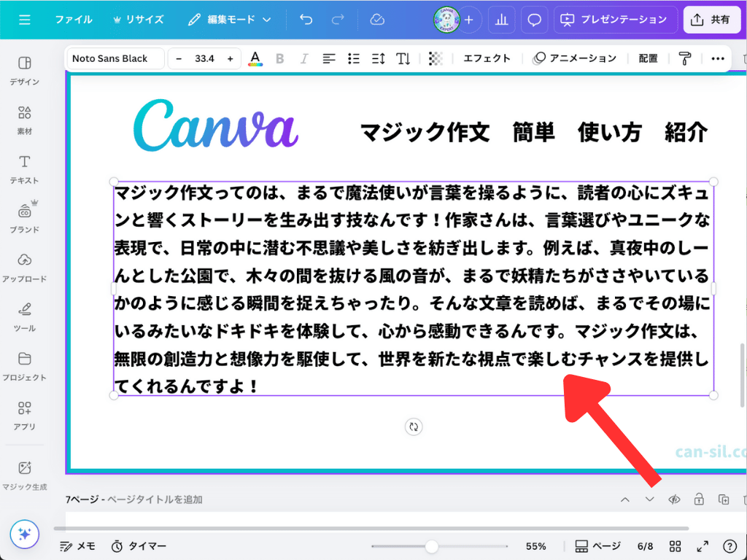Open the Noto Sans Black font selector
The width and height of the screenshot is (747, 560).
(116, 58)
